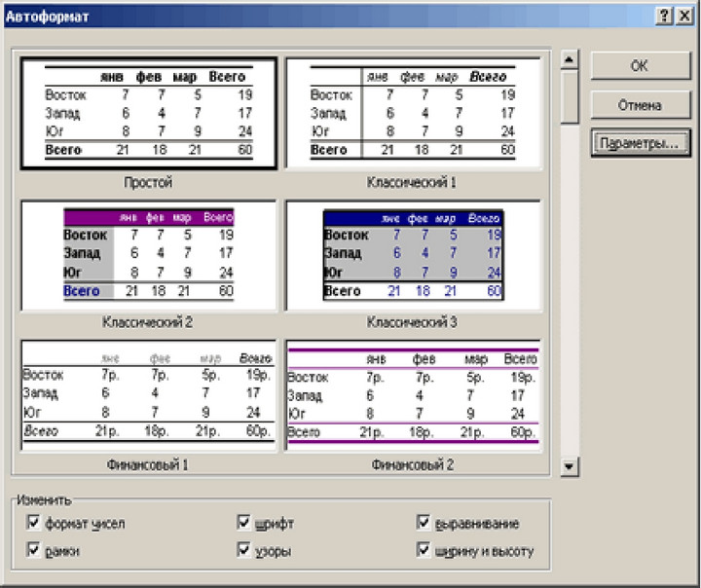This screenshot has height=588, width=701.
Task: Pick the Классический 2 purple header preview
Action: coord(149,255)
